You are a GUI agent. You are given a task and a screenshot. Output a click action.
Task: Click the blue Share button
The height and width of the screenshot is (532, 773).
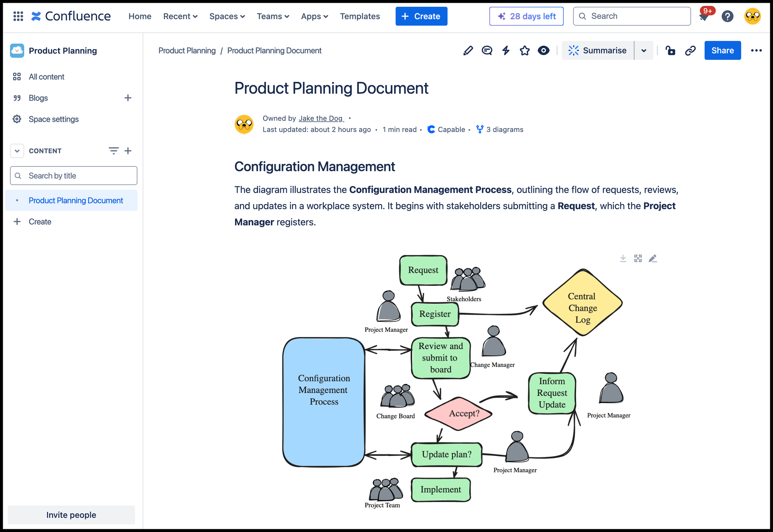coord(722,51)
